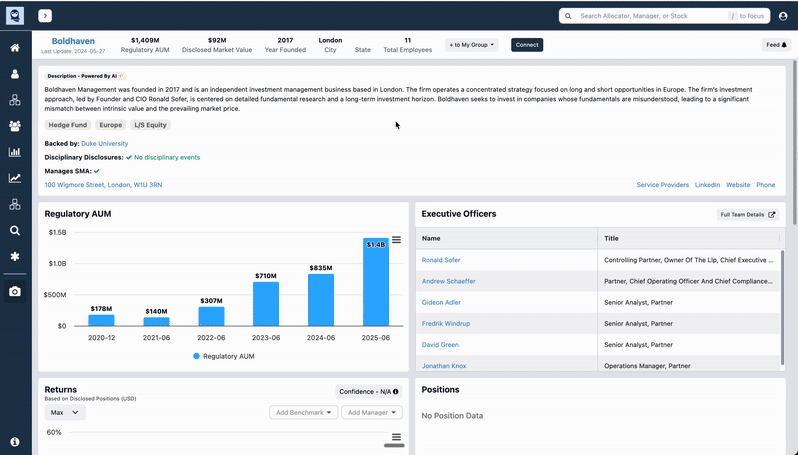Expand the sidebar with the chevron button
This screenshot has height=455, width=798.
pos(45,16)
